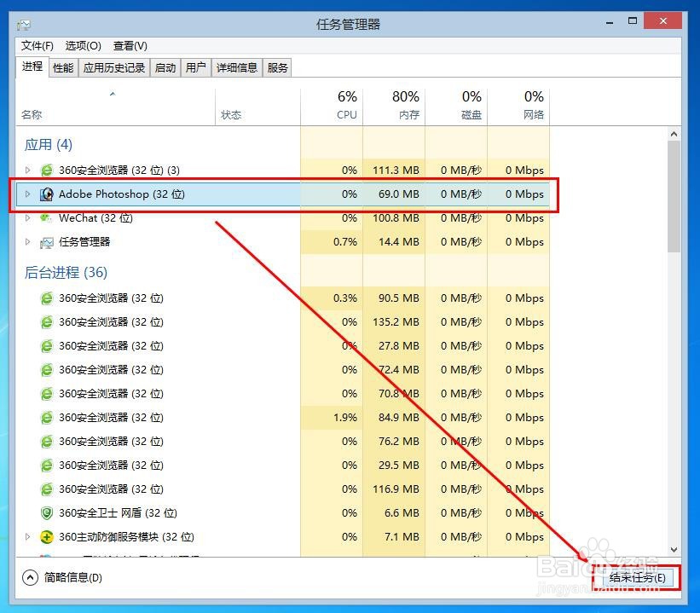Expand the 360安全浏览器 (3) app group

tap(27, 171)
